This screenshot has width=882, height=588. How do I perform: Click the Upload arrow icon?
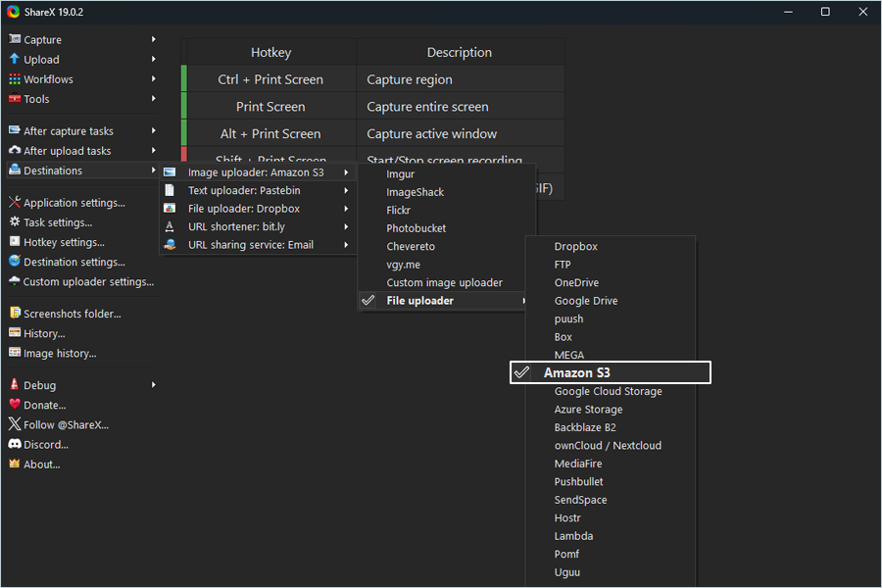[x=15, y=59]
